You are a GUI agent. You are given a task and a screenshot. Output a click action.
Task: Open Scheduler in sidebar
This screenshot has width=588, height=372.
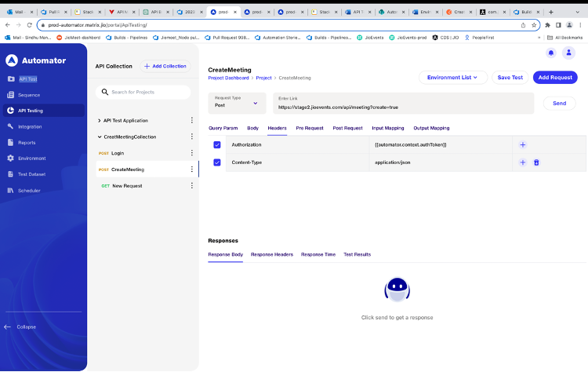(x=24, y=191)
